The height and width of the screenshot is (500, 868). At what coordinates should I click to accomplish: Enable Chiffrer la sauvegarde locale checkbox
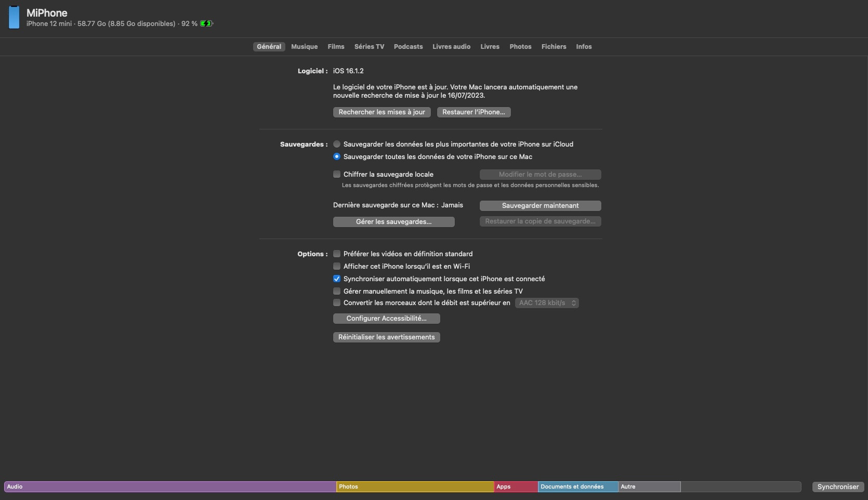(337, 174)
